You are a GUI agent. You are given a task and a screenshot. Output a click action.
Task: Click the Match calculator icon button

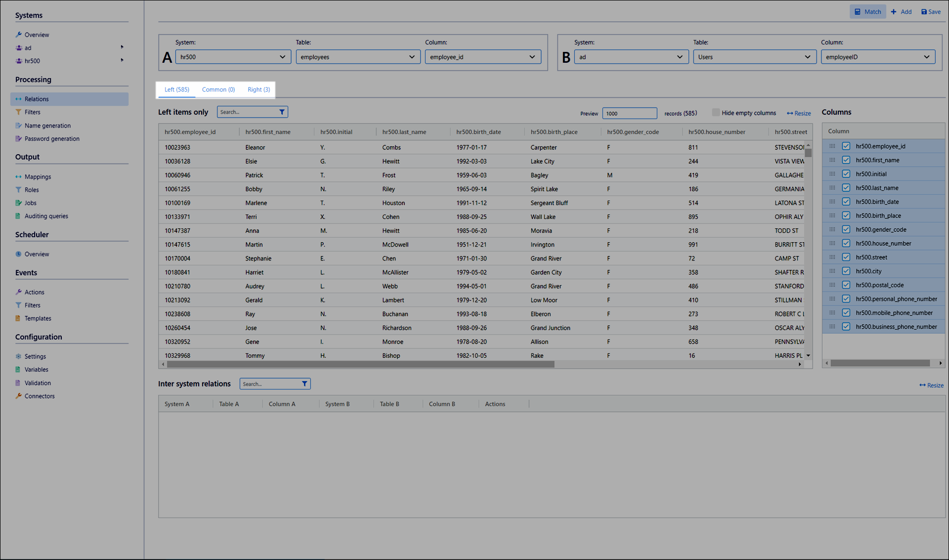(x=858, y=12)
